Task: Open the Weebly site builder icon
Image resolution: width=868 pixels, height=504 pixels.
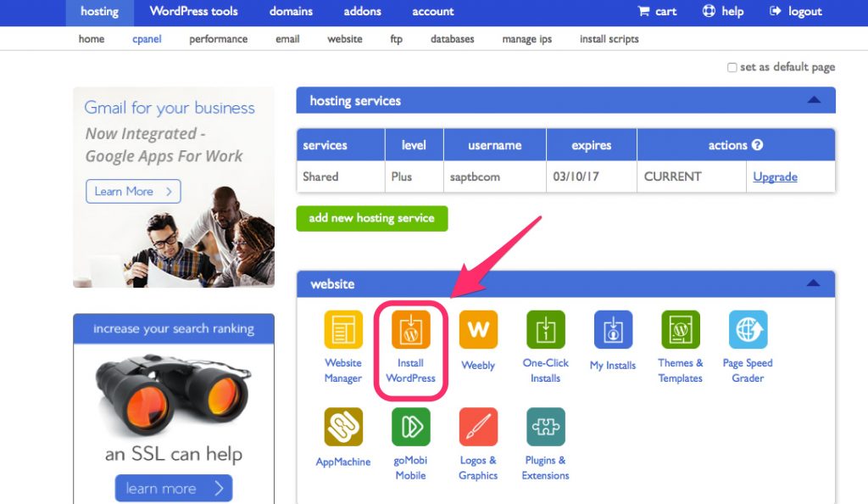Action: 478,329
